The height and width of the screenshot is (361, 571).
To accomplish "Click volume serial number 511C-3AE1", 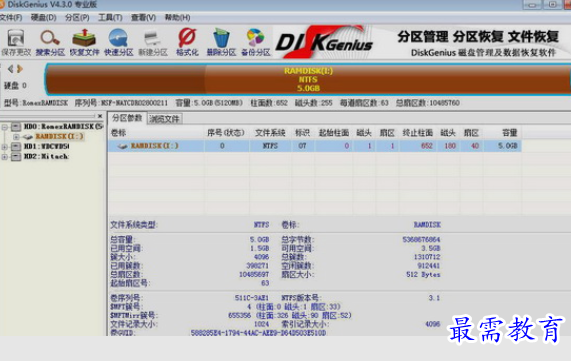I will (x=252, y=298).
